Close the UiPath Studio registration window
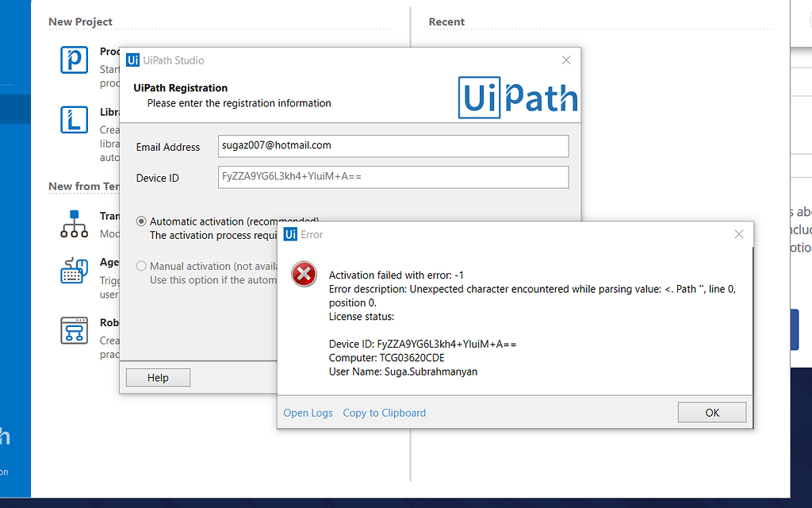Image resolution: width=812 pixels, height=508 pixels. click(x=566, y=60)
